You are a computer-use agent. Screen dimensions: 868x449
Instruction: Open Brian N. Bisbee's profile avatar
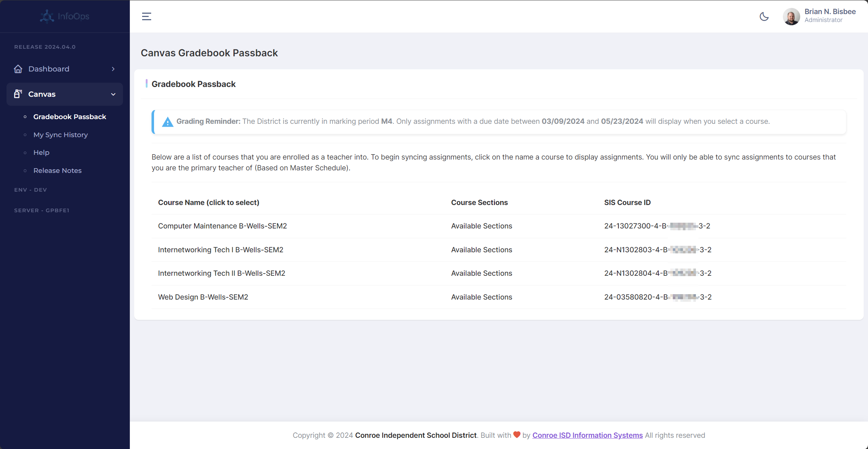click(791, 16)
